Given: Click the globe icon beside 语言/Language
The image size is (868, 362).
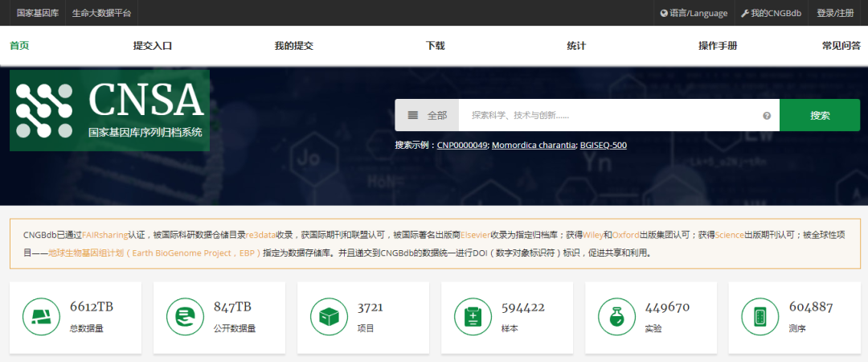Looking at the screenshot, I should 665,14.
